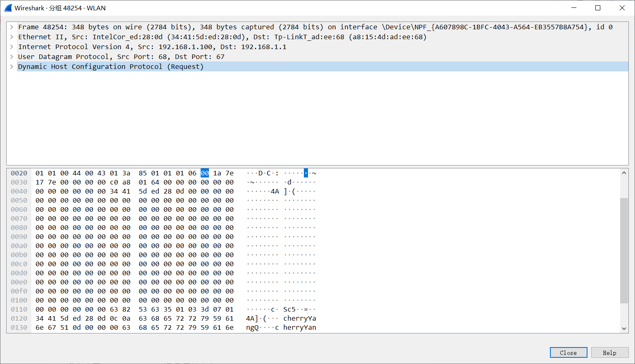Close the window with the title bar X

pos(622,8)
